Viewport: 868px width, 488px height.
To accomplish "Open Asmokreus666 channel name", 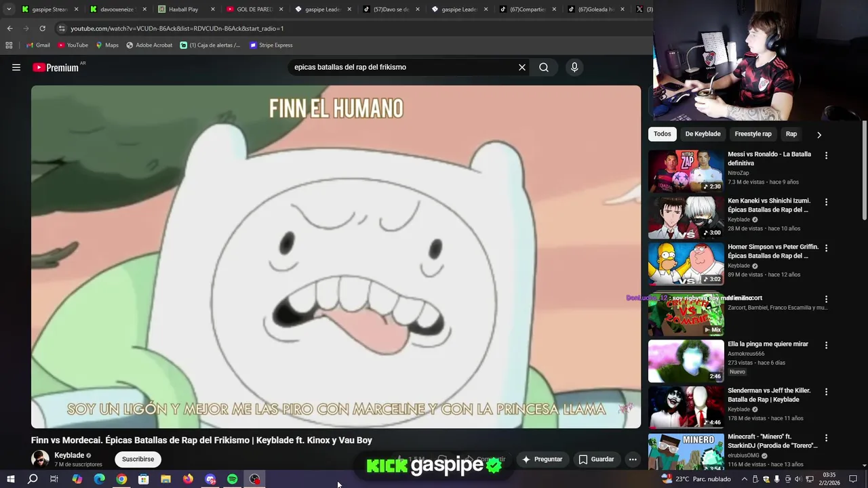I will coord(746,354).
